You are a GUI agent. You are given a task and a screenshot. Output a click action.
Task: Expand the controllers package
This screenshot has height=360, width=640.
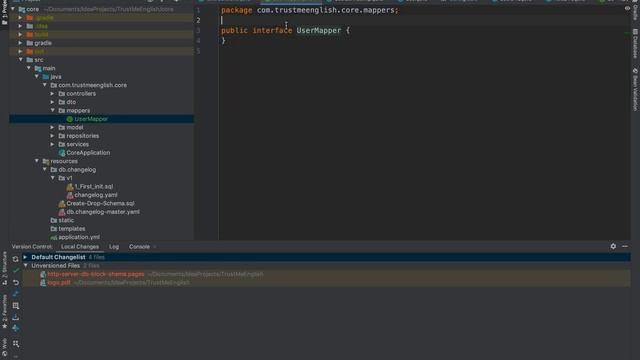[x=53, y=93]
